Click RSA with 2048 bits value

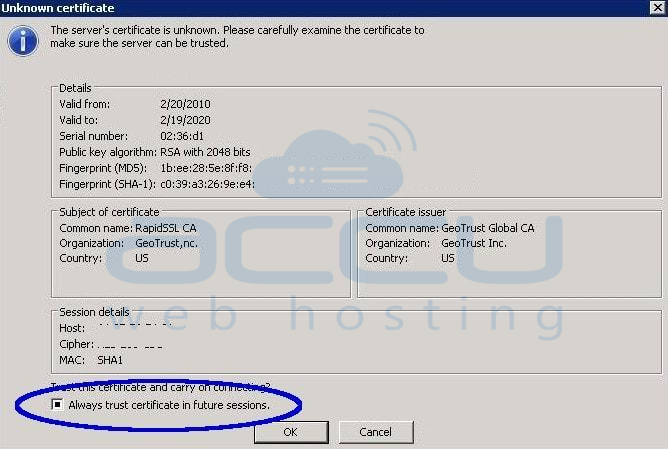pos(205,152)
